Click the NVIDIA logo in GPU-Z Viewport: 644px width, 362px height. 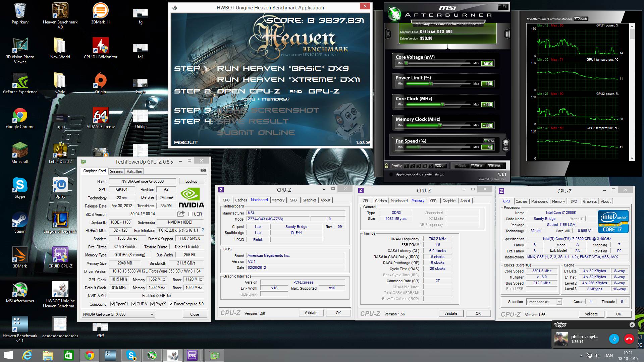click(191, 198)
